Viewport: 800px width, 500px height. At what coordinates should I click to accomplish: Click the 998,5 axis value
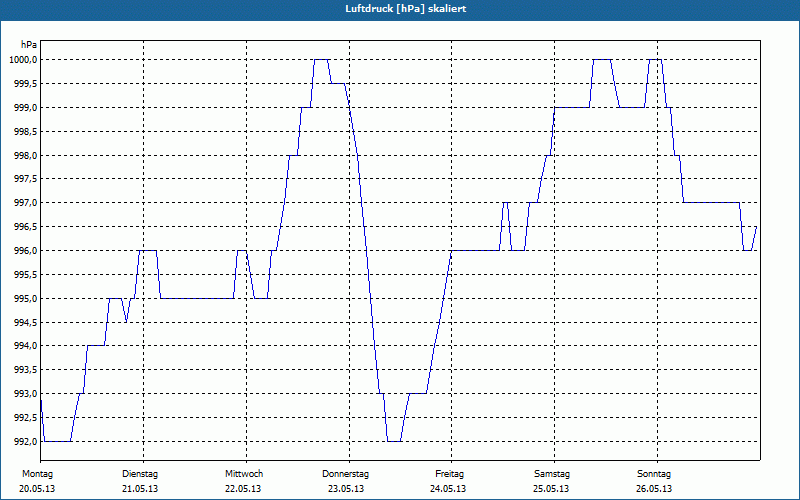[25, 132]
